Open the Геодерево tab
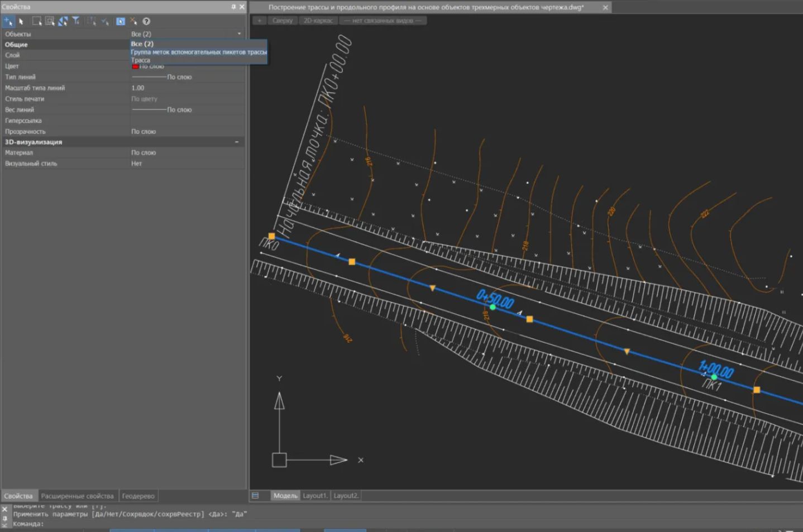This screenshot has width=803, height=532. 138,496
